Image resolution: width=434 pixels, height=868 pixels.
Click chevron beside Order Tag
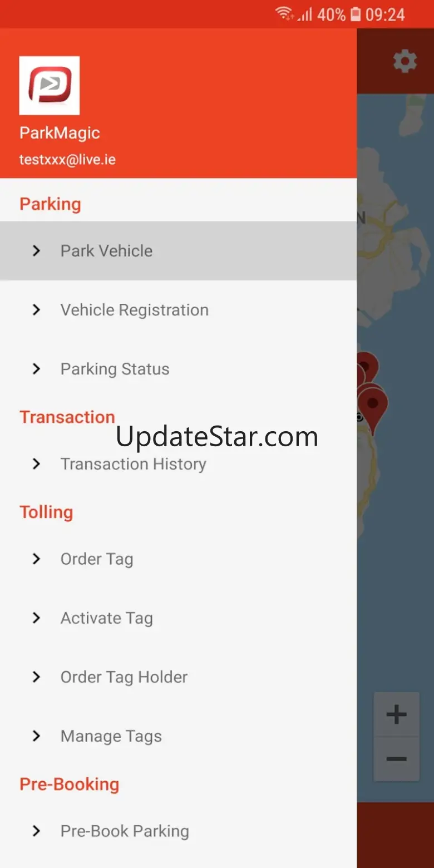pyautogui.click(x=36, y=559)
